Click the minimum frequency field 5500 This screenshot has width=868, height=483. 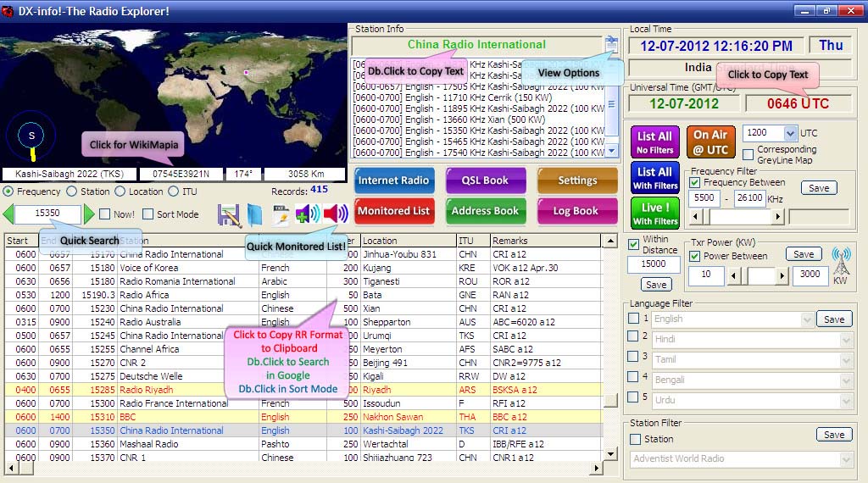pos(704,197)
